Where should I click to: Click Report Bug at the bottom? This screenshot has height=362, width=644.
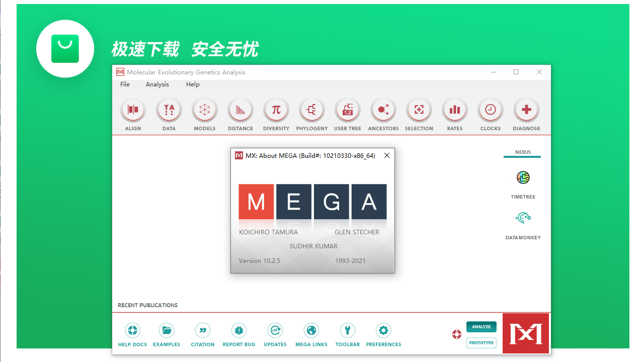click(x=238, y=330)
